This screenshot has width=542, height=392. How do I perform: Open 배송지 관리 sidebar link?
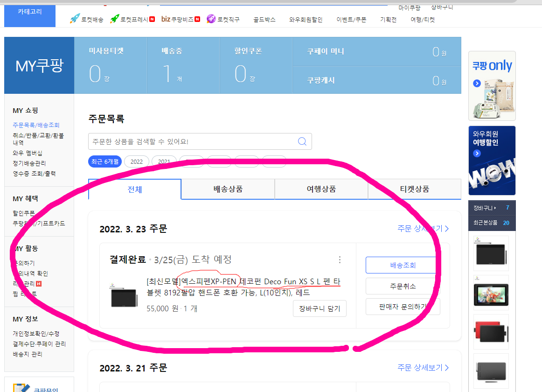point(28,354)
